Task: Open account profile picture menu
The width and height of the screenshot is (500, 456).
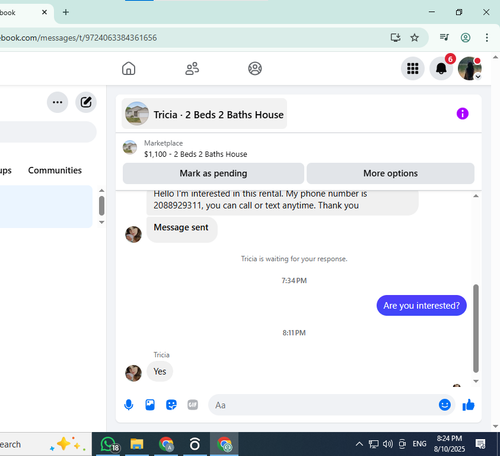Action: [x=470, y=69]
